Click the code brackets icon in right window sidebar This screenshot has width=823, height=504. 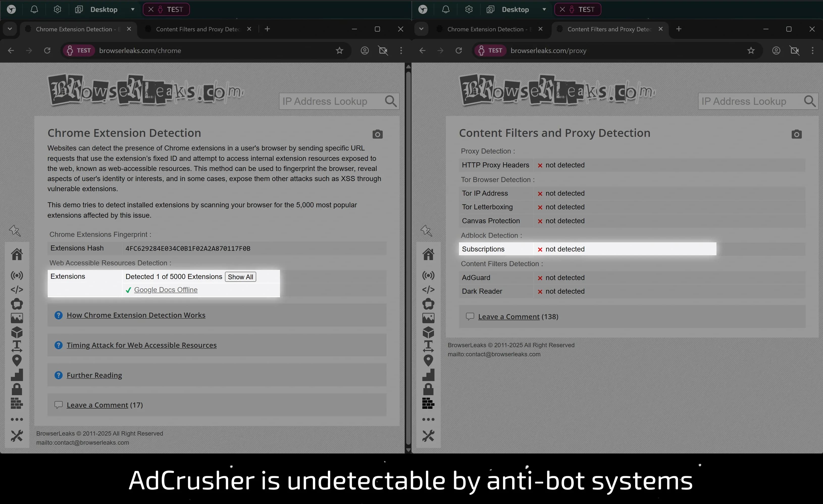point(428,290)
